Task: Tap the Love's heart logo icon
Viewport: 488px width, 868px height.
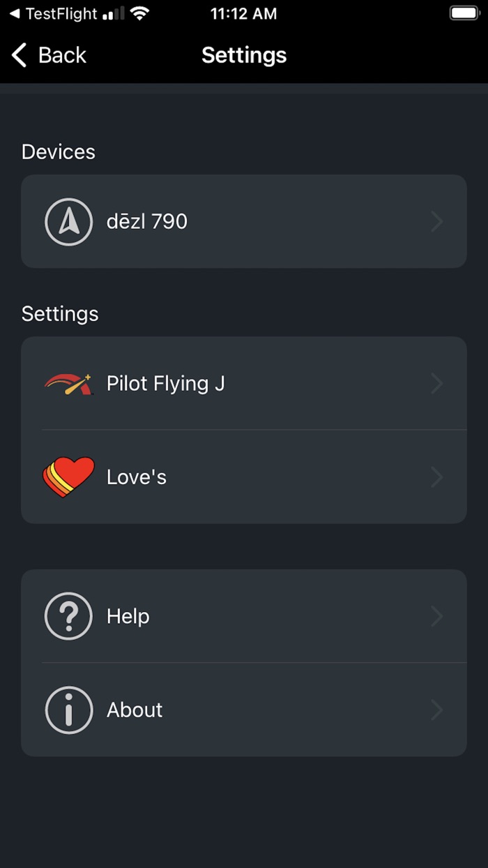Action: click(x=68, y=477)
